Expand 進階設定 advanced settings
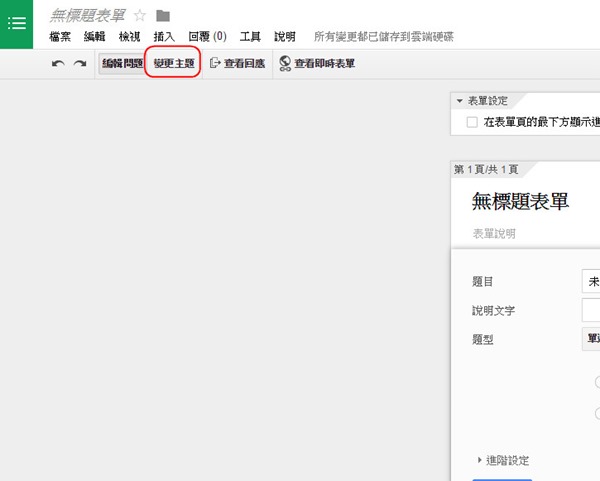The image size is (600, 481). tap(504, 460)
